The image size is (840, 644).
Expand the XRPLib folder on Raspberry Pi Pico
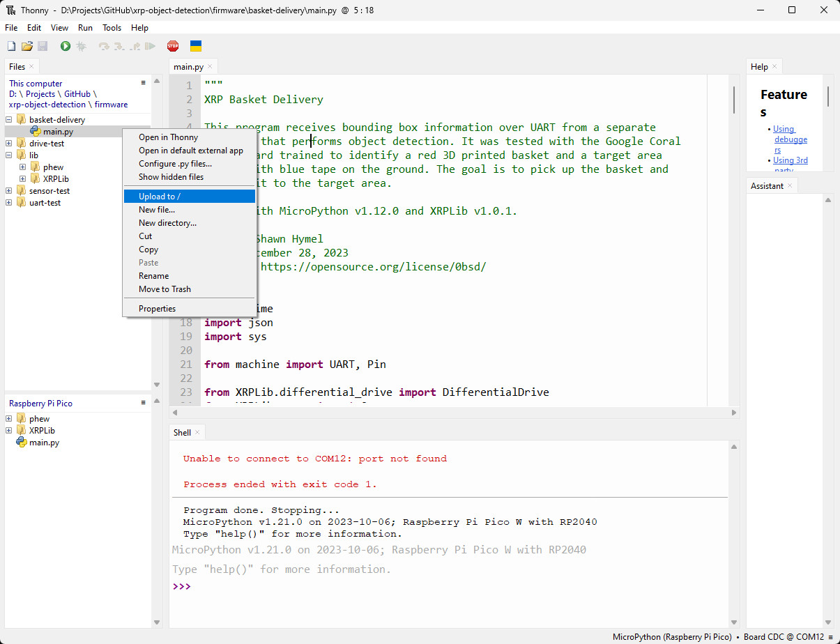tap(9, 431)
